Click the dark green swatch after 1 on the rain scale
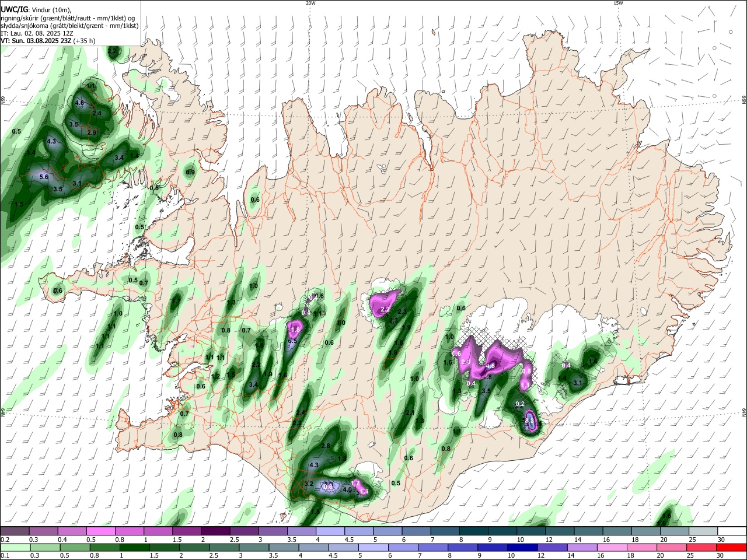 pyautogui.click(x=135, y=547)
